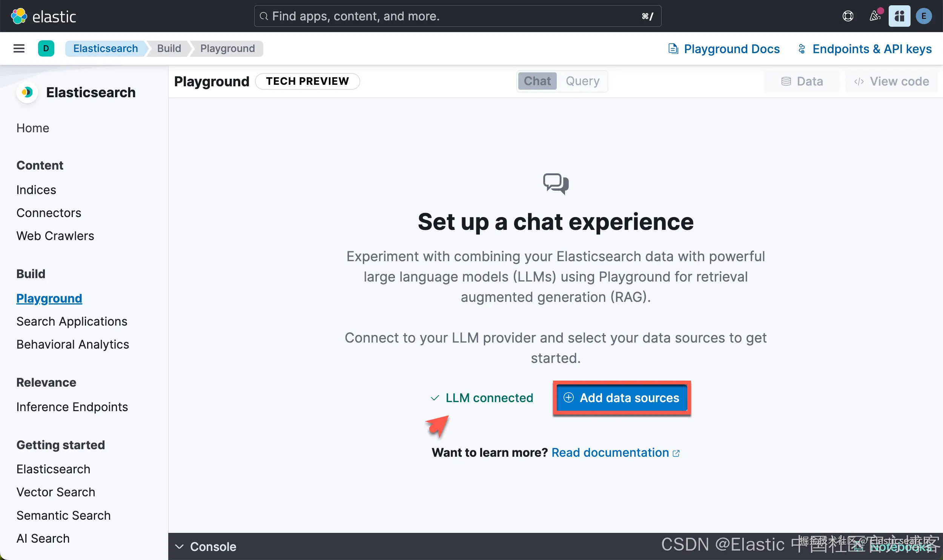Switch to Chat mode
The width and height of the screenshot is (943, 560).
tap(537, 81)
